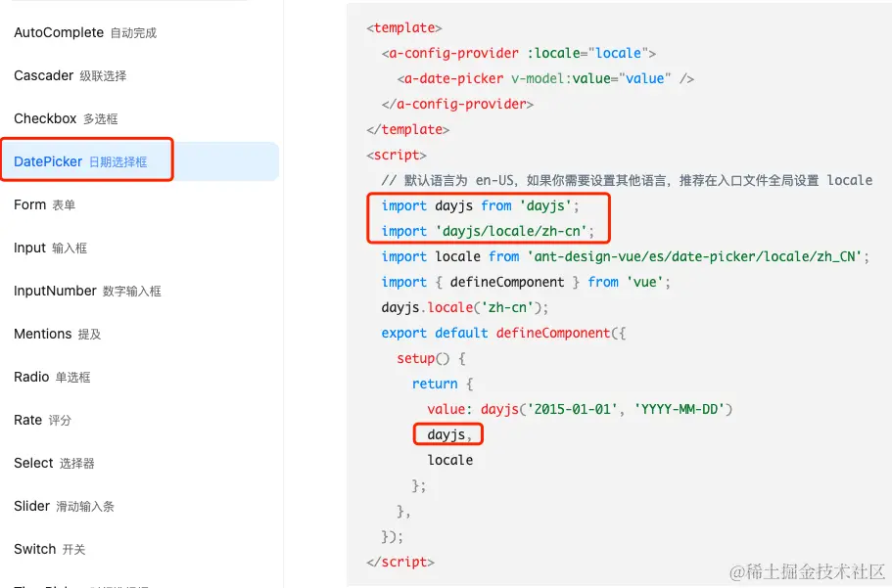
Task: Click the line import 'dayjs/locale/zh-cn'
Action: point(488,232)
